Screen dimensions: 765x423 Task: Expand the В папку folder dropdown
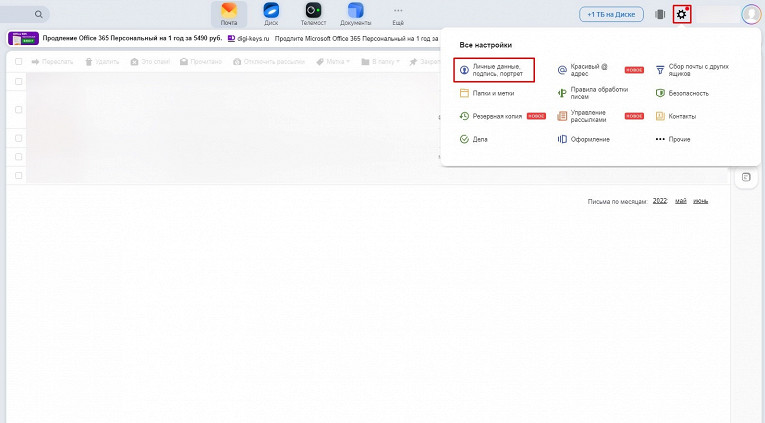[x=380, y=61]
